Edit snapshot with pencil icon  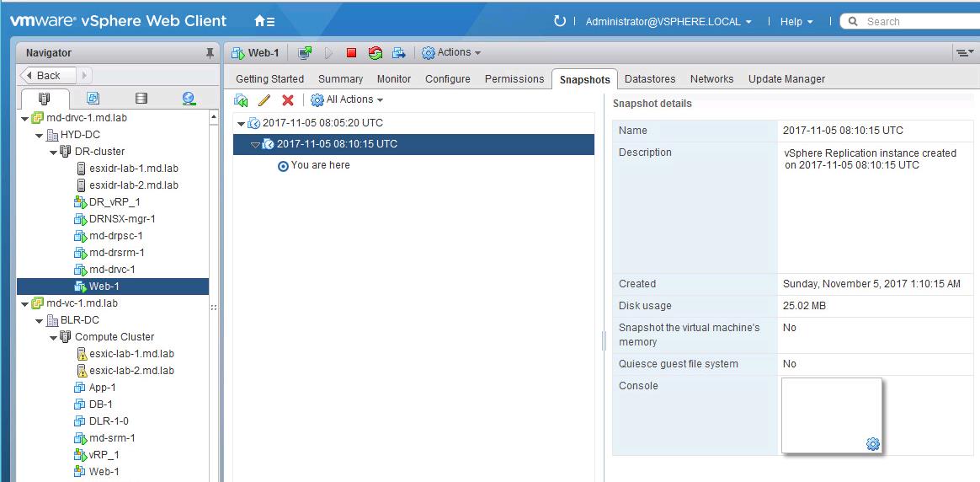[x=264, y=100]
